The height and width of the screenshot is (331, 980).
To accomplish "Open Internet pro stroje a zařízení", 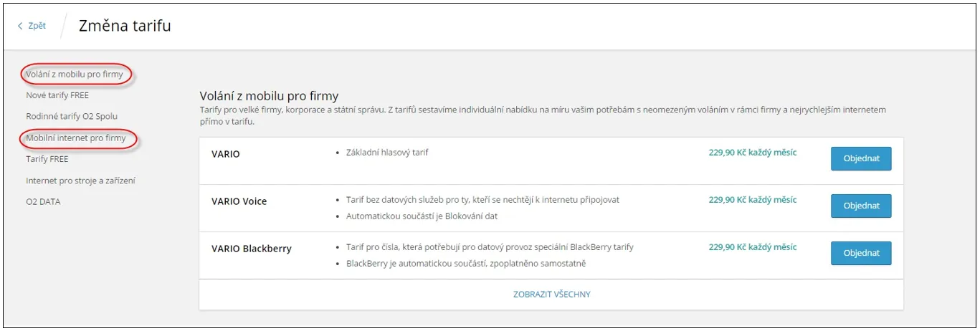I will click(80, 181).
